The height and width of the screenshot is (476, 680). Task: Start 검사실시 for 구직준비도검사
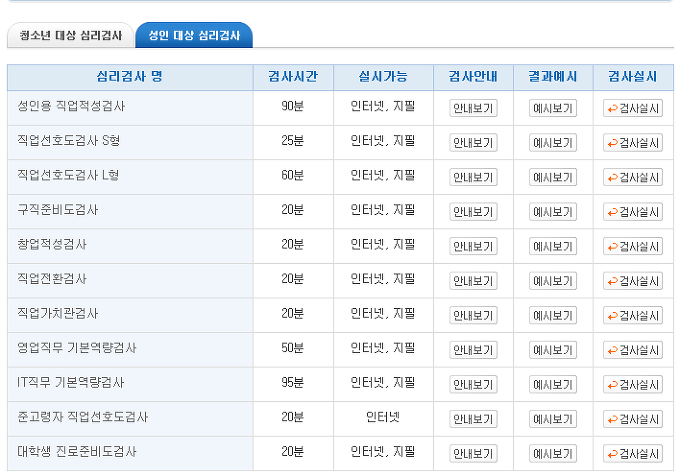click(633, 212)
